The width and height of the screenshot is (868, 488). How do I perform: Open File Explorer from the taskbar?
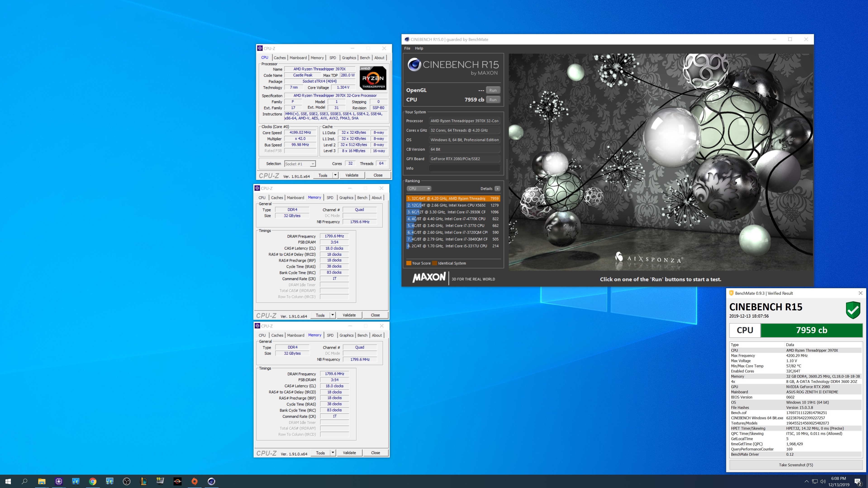(41, 481)
